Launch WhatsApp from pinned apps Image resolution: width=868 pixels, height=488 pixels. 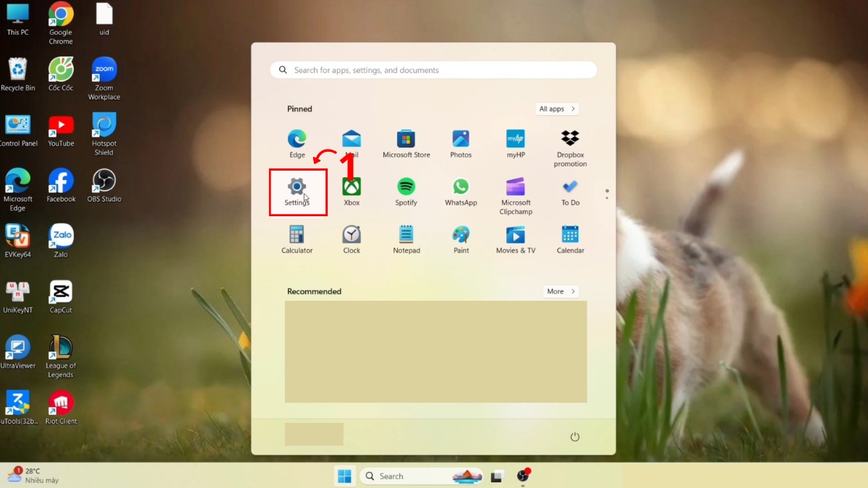coord(461,192)
